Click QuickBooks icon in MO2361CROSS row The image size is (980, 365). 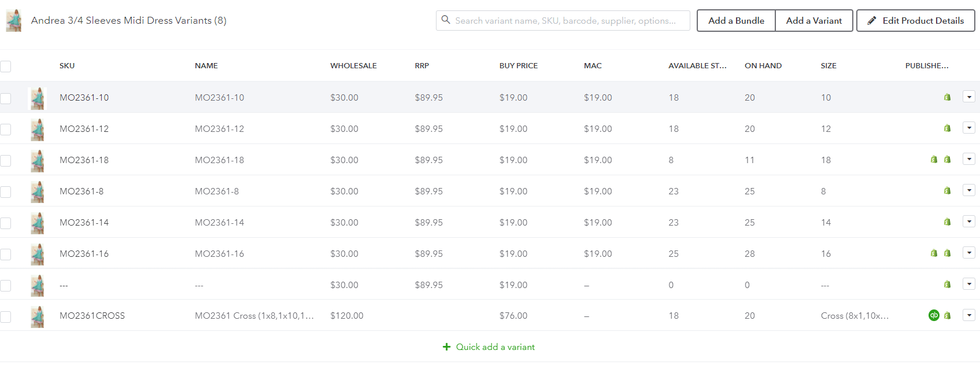[934, 315]
